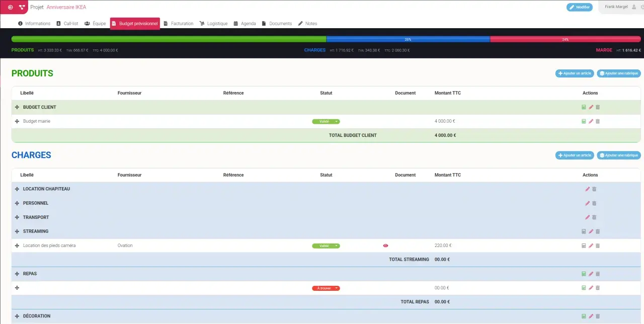The height and width of the screenshot is (324, 644).
Task: Click the red 24% marge bar segment
Action: (566, 39)
